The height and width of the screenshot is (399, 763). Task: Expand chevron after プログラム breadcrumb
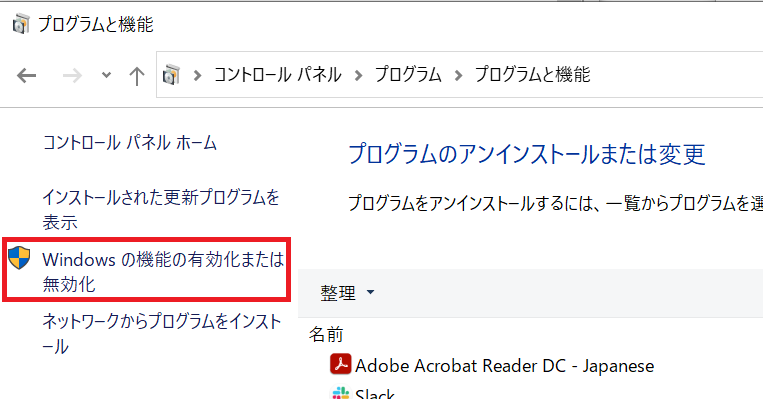click(x=458, y=75)
